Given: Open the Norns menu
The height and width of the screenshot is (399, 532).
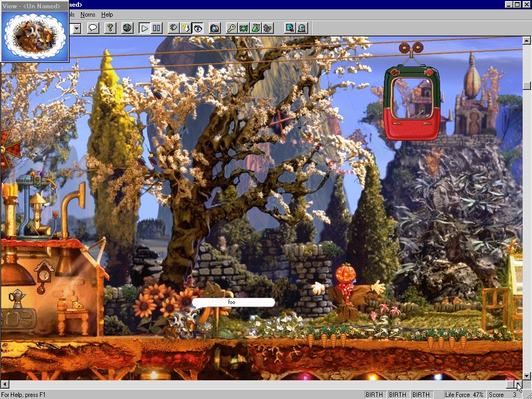Looking at the screenshot, I should click(88, 15).
